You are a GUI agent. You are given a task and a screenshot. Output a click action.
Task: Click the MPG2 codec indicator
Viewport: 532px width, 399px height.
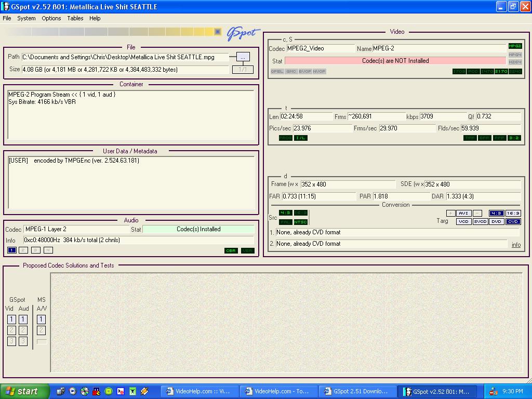pos(515,46)
